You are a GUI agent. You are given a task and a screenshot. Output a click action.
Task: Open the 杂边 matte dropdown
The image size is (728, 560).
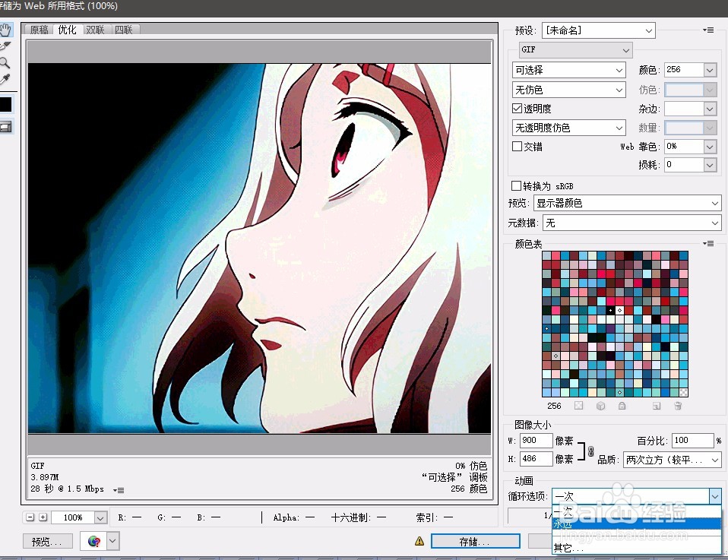[710, 109]
